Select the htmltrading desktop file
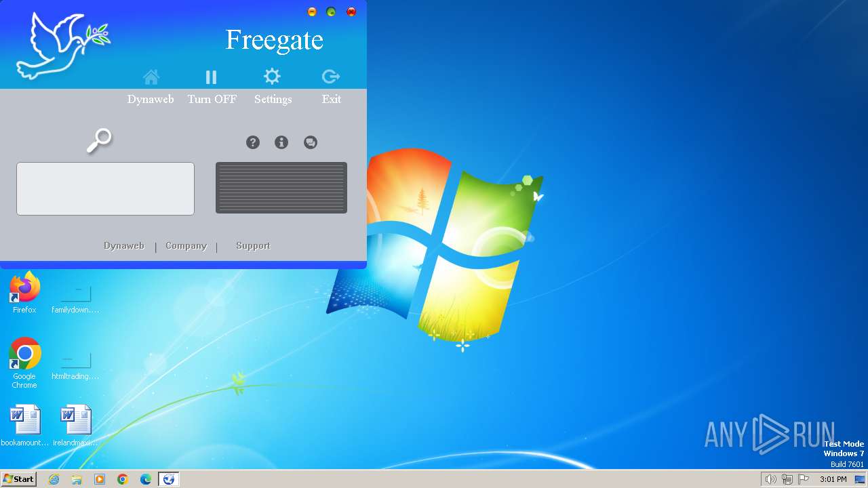868x488 pixels. click(x=75, y=363)
